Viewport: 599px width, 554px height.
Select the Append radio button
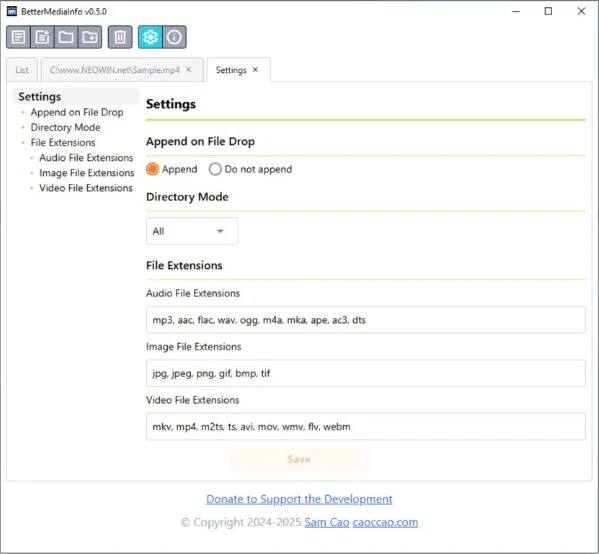coord(152,169)
